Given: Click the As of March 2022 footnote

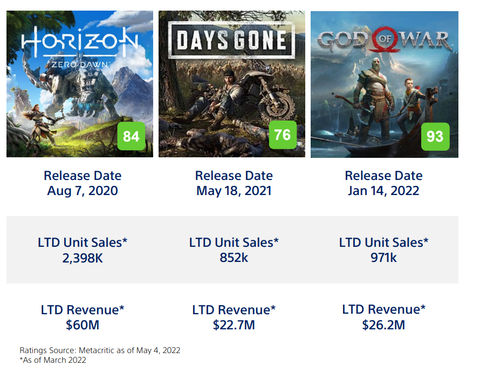Looking at the screenshot, I should [53, 360].
